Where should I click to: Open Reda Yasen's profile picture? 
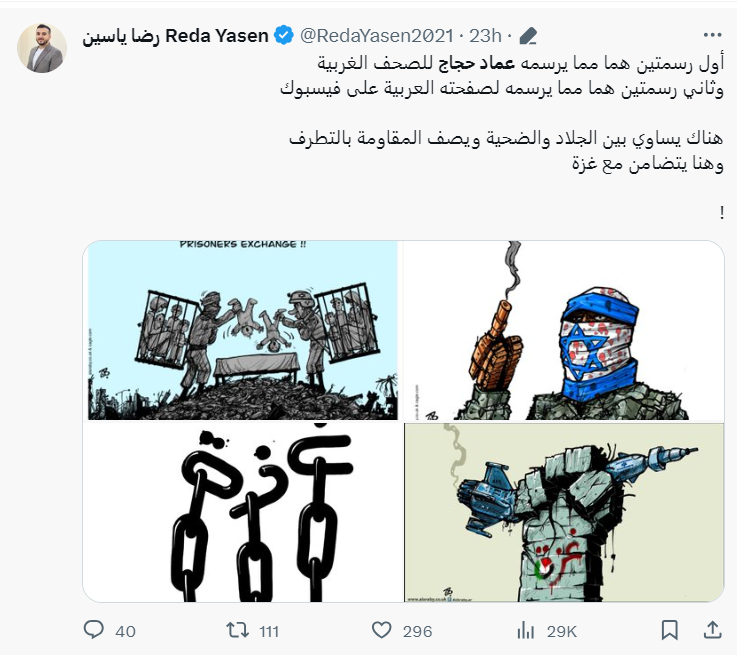point(42,48)
